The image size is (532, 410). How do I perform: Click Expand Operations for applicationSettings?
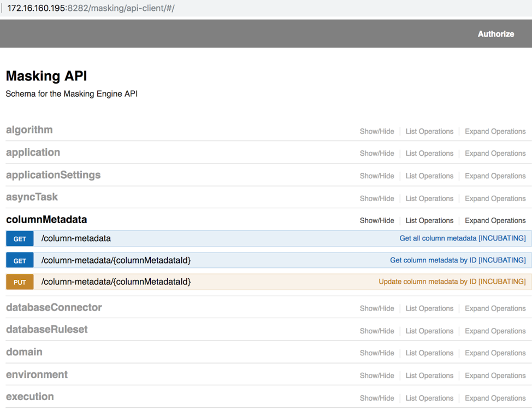(x=495, y=175)
